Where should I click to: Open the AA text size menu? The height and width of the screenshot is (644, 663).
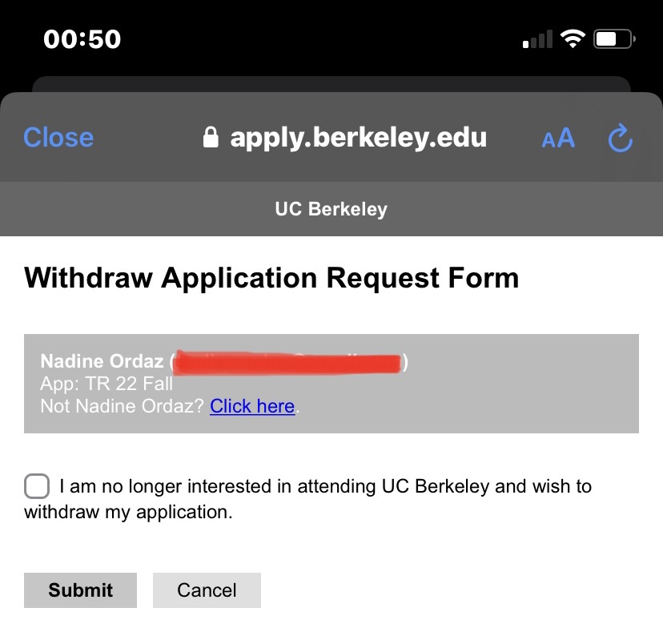tap(558, 138)
